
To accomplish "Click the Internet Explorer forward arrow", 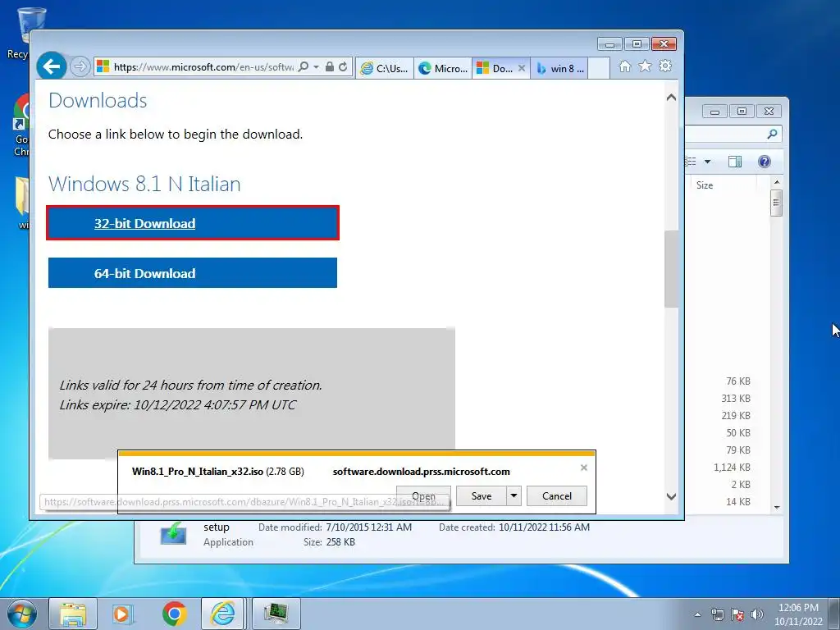I will [x=80, y=66].
